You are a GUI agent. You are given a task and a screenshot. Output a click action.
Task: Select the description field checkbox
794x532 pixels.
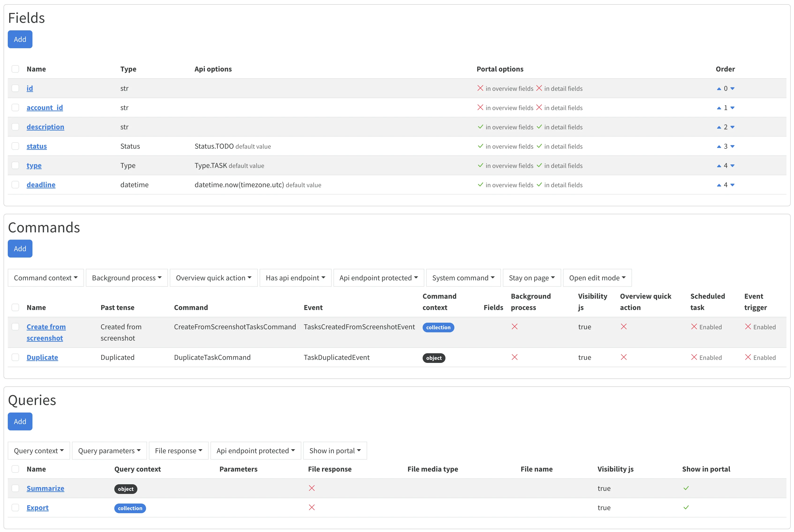click(15, 127)
